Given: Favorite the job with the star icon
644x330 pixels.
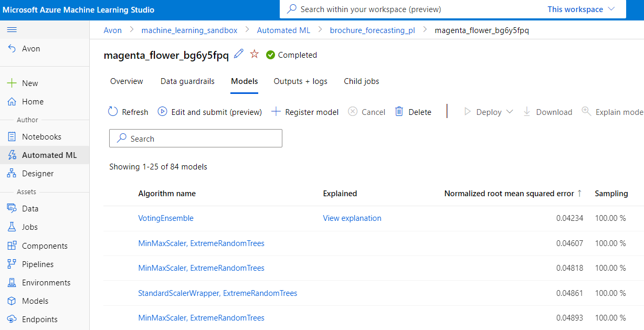Looking at the screenshot, I should click(x=255, y=54).
